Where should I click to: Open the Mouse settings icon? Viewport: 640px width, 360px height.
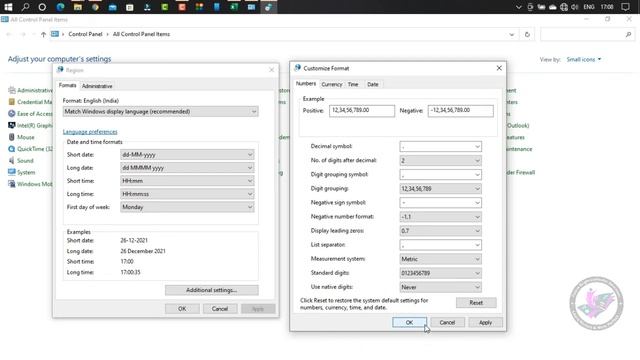pyautogui.click(x=12, y=137)
